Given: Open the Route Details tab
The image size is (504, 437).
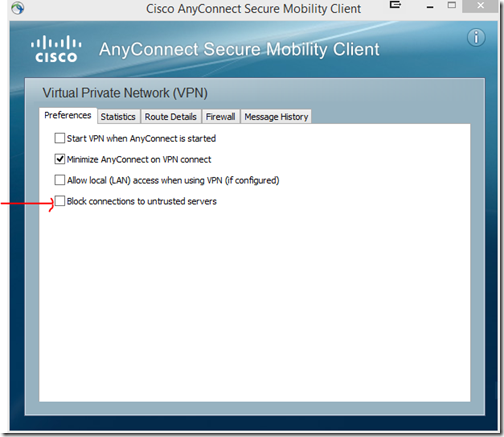Looking at the screenshot, I should click(171, 117).
